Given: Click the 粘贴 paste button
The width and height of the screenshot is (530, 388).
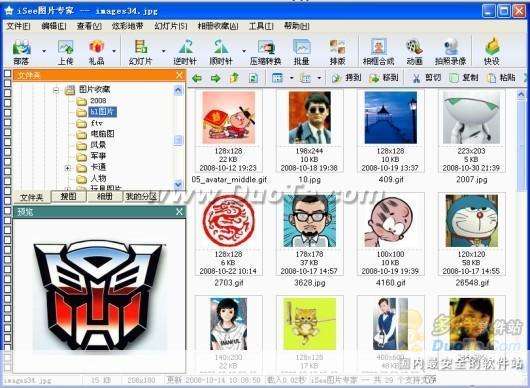Looking at the screenshot, I should (501, 78).
